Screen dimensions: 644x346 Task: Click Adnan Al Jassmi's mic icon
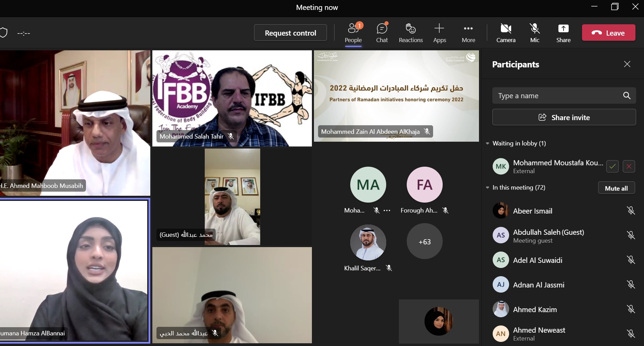pyautogui.click(x=631, y=284)
